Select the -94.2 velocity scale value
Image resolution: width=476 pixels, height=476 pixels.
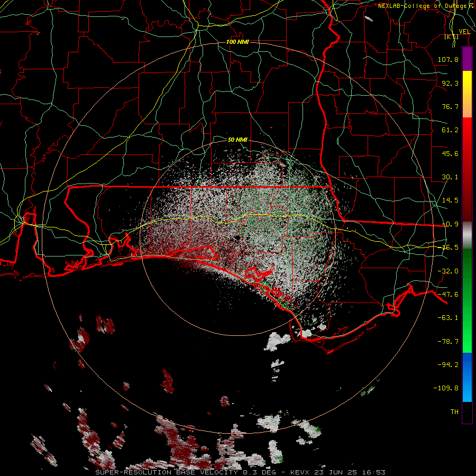coord(448,364)
